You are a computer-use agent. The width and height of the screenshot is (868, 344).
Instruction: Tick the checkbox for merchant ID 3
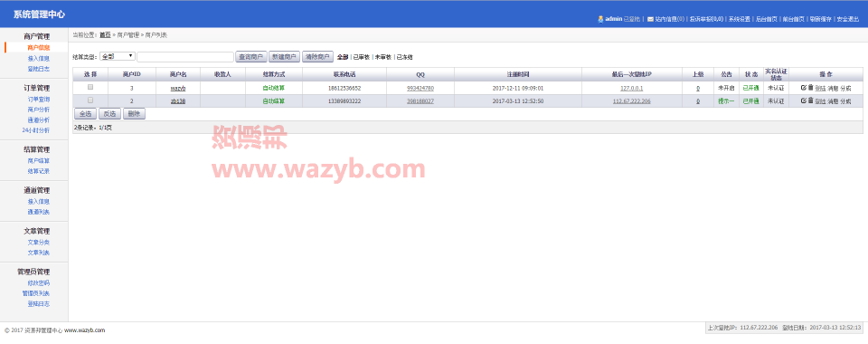pyautogui.click(x=90, y=87)
